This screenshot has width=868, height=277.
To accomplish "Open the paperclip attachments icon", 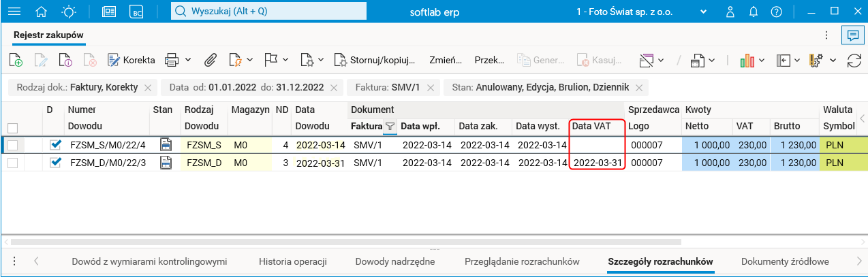I will coord(211,60).
